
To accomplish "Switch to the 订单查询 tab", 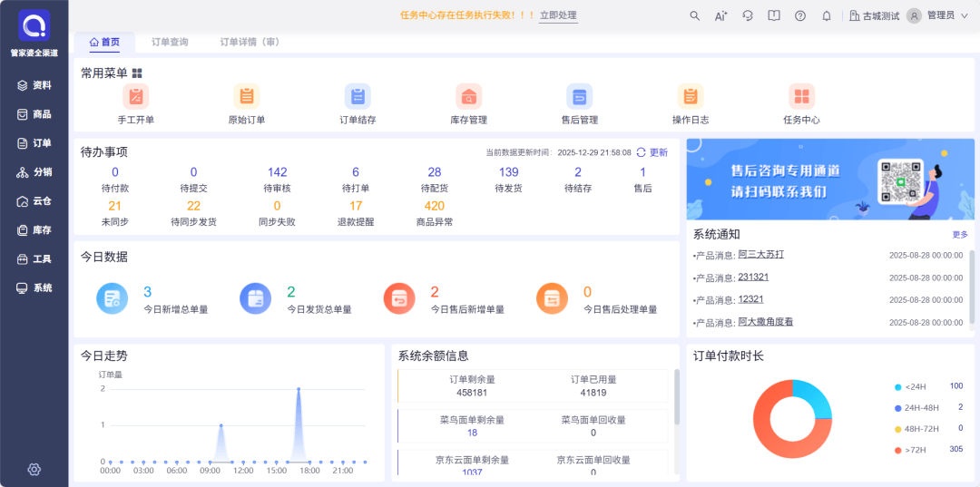I will click(x=170, y=43).
